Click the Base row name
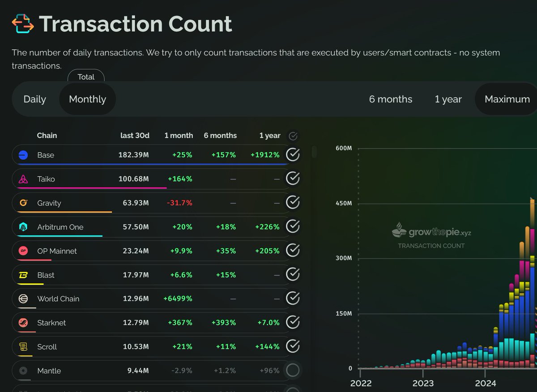This screenshot has height=392, width=537. (x=46, y=155)
